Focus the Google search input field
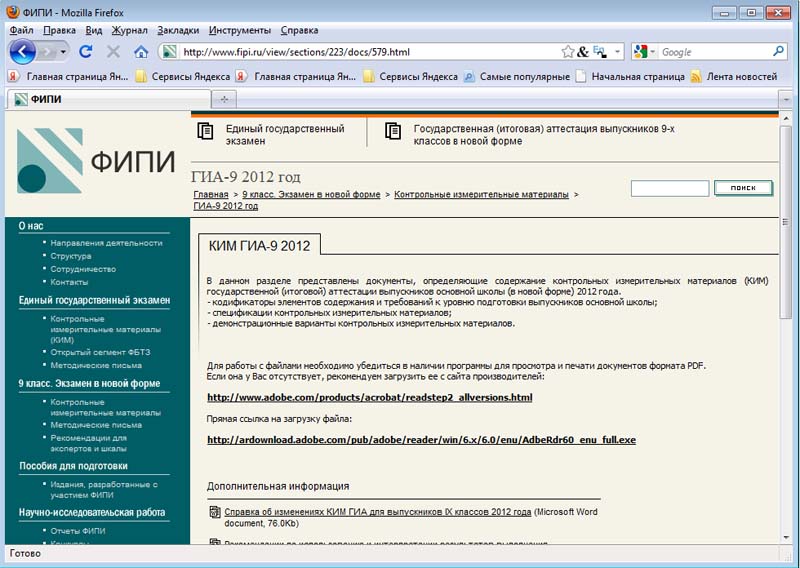Viewport: 800px width, 568px height. [x=714, y=52]
